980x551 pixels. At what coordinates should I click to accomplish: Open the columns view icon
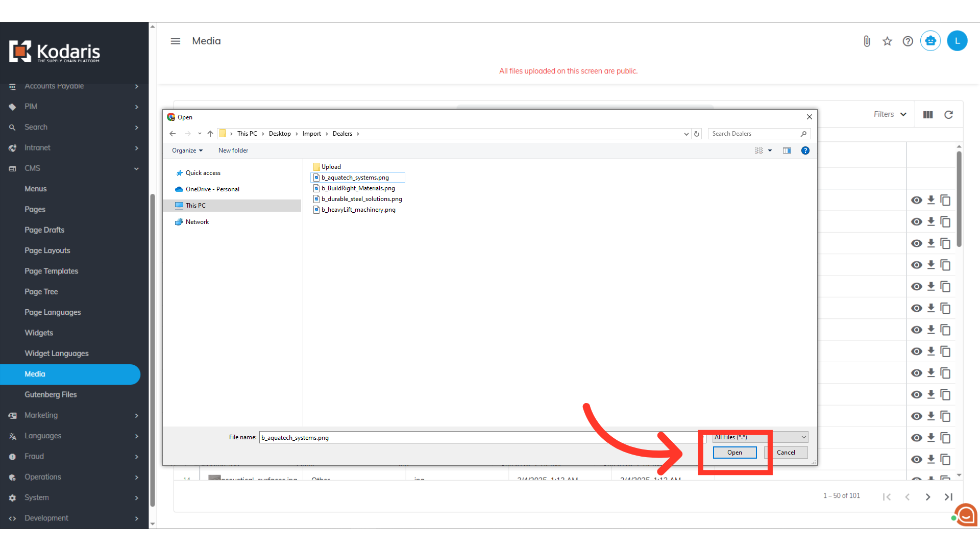(928, 115)
